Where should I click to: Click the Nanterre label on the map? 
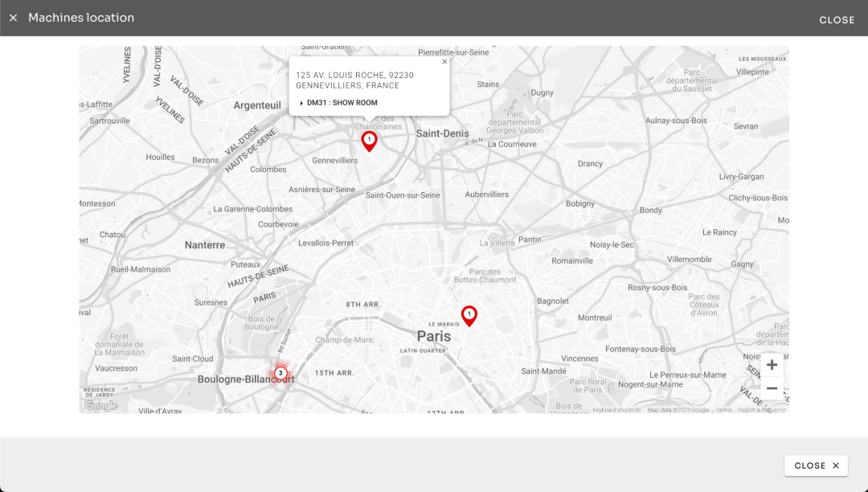(x=205, y=244)
